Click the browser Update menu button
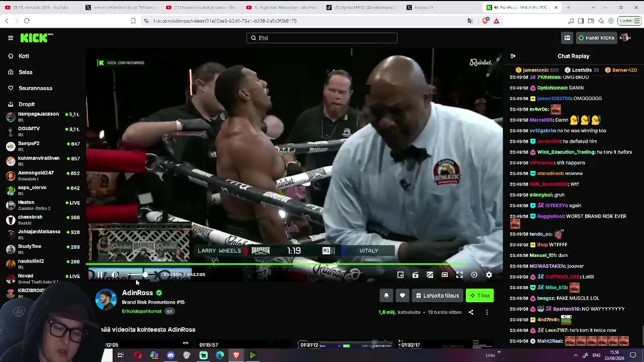The height and width of the screenshot is (362, 644). click(x=629, y=21)
